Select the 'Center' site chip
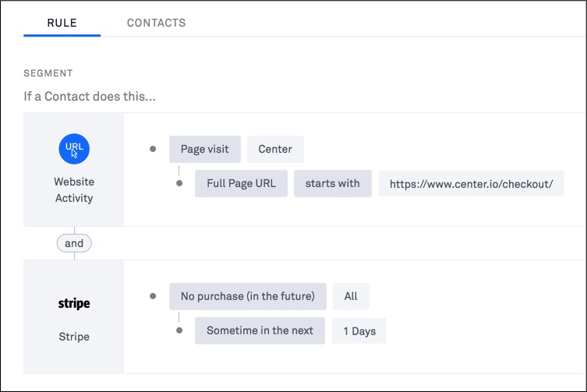The image size is (587, 392). click(x=275, y=149)
